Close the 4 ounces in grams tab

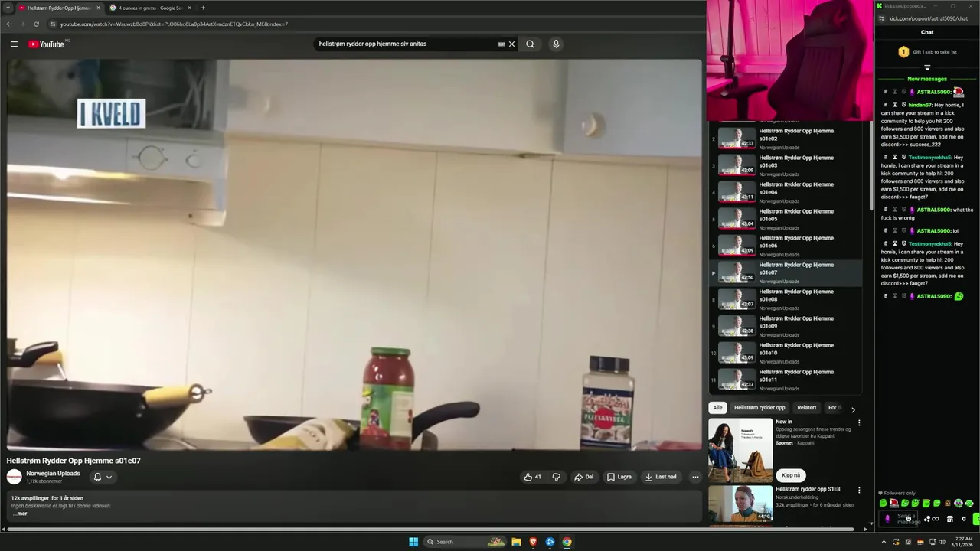(191, 8)
